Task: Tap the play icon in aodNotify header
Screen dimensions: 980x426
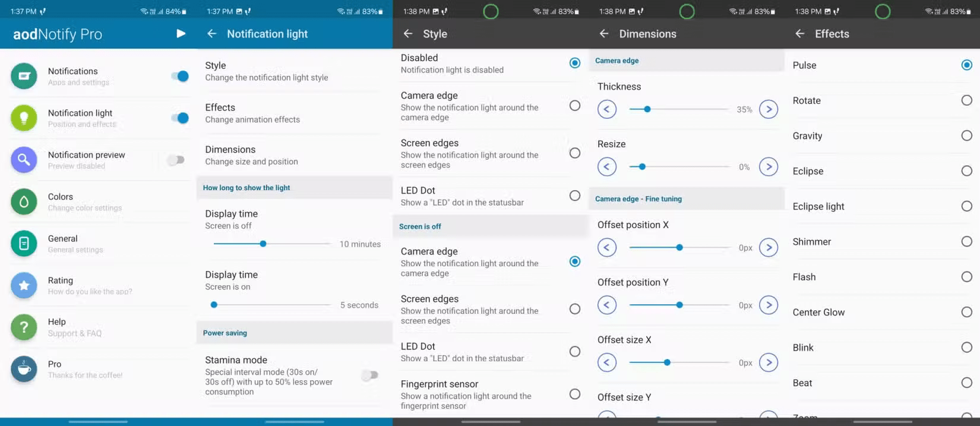Action: pyautogui.click(x=181, y=34)
